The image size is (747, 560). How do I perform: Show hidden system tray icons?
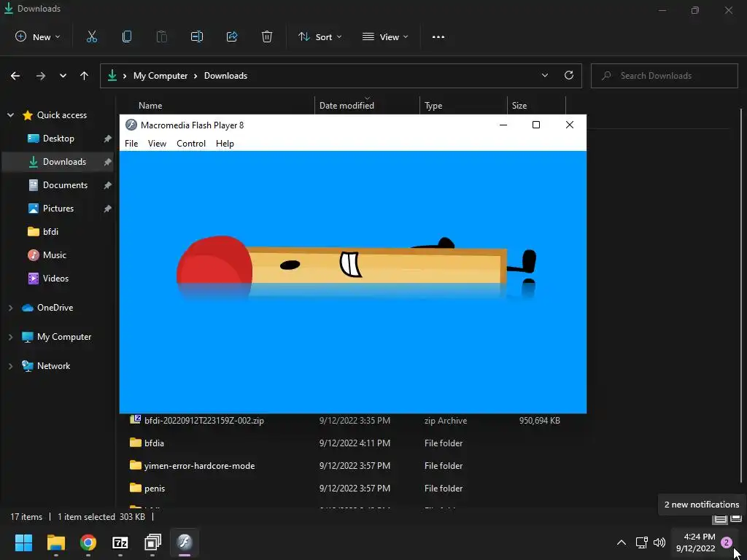click(622, 542)
